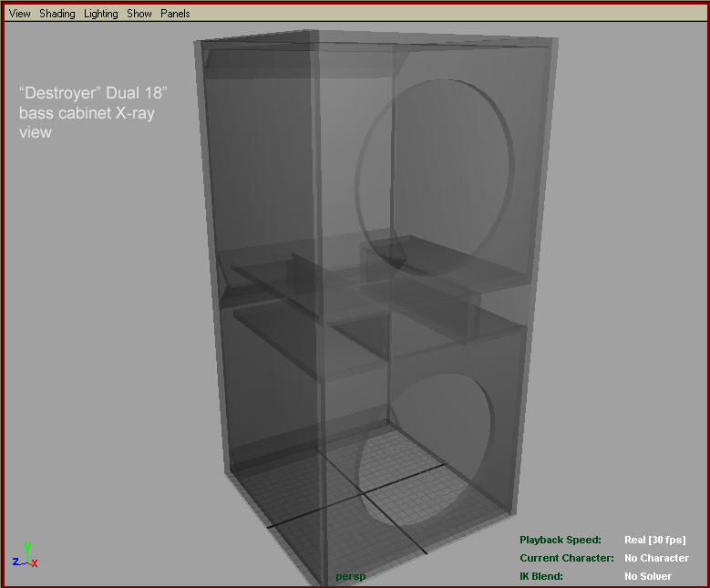Image resolution: width=710 pixels, height=588 pixels.
Task: Click the 'No Character' value
Action: (x=656, y=558)
